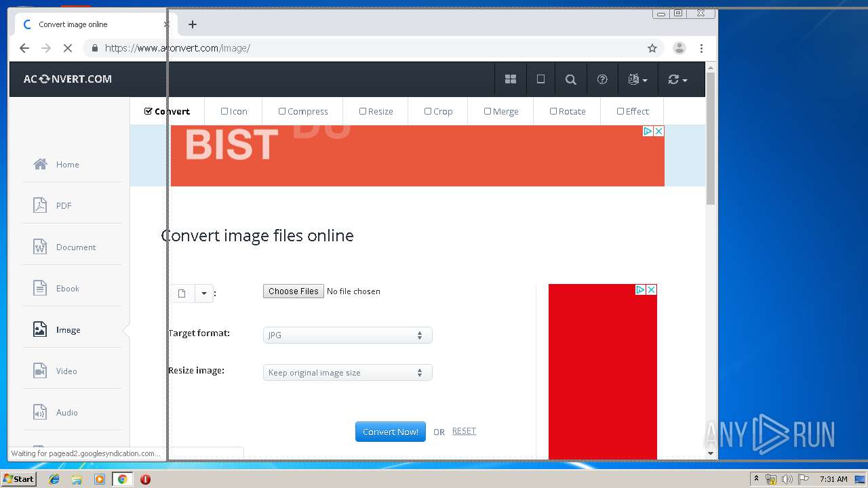Open the help question mark icon
This screenshot has height=488, width=868.
pos(602,79)
